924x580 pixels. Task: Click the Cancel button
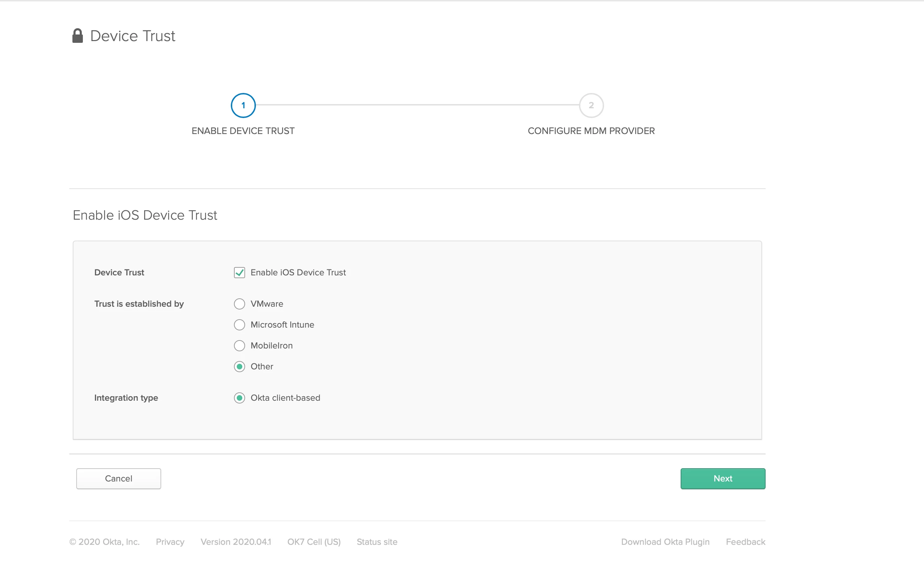pyautogui.click(x=118, y=478)
